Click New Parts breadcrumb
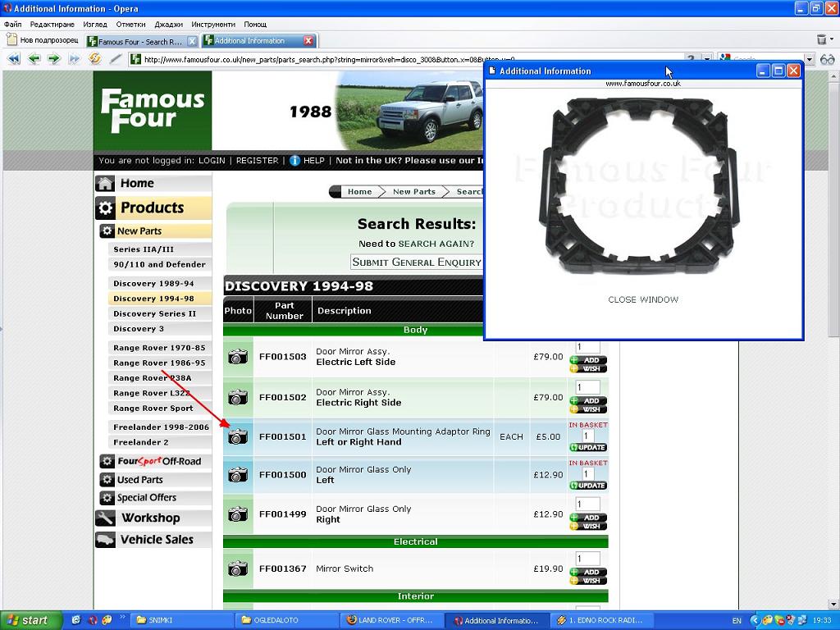The width and height of the screenshot is (840, 630). 414,191
